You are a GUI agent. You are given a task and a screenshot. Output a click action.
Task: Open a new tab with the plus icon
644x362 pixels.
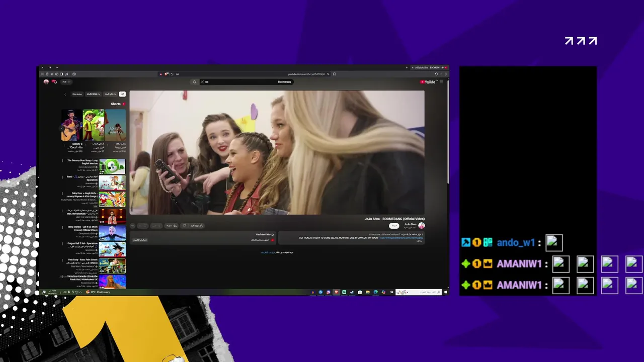pyautogui.click(x=407, y=67)
